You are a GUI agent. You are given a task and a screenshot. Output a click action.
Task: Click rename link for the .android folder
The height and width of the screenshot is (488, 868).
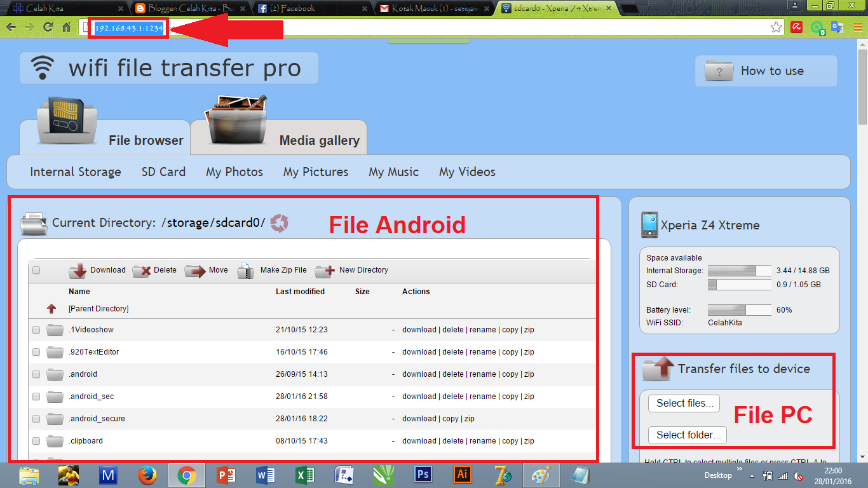click(x=483, y=374)
